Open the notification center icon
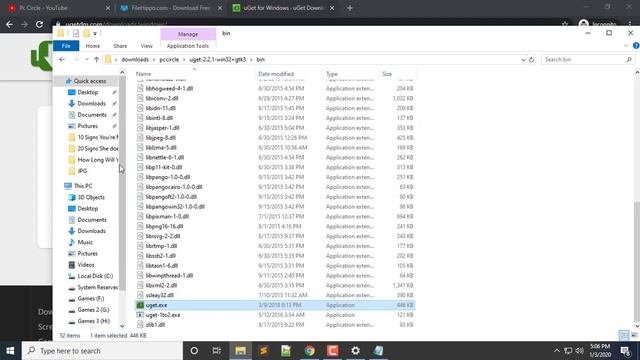 [626, 351]
